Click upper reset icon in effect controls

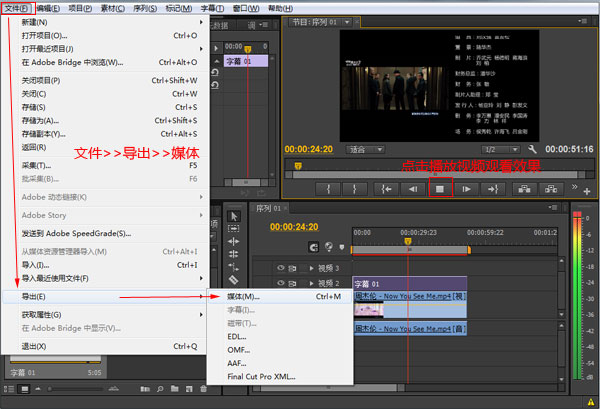215,72
